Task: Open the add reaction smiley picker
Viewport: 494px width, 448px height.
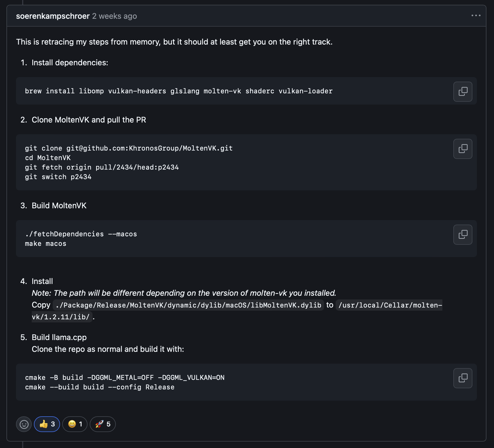Action: pos(24,424)
